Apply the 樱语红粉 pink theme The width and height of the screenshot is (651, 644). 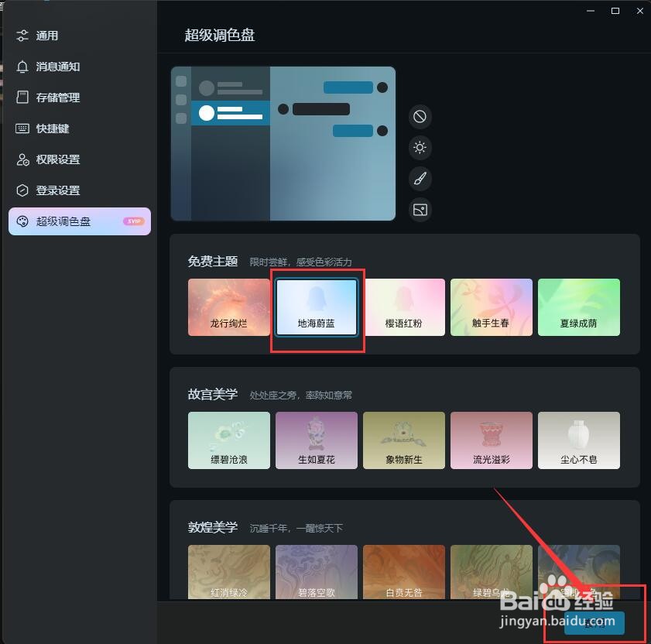click(404, 307)
